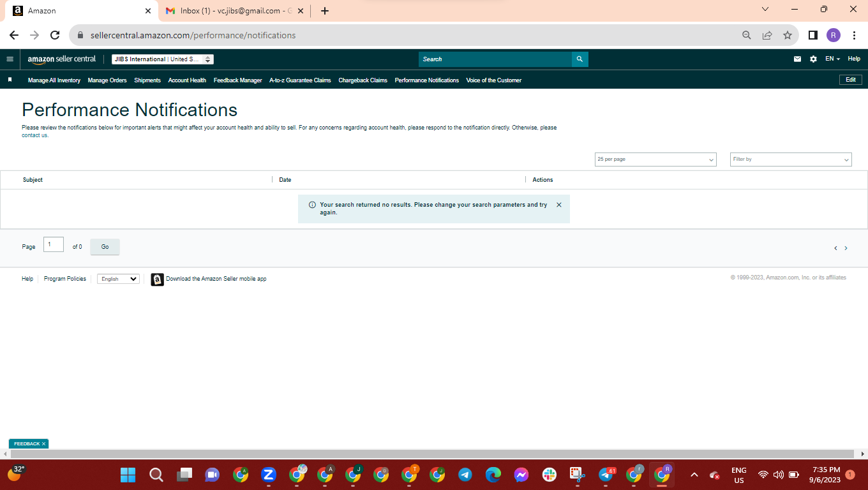The image size is (868, 490).
Task: Open the Feedback widget
Action: tap(27, 443)
